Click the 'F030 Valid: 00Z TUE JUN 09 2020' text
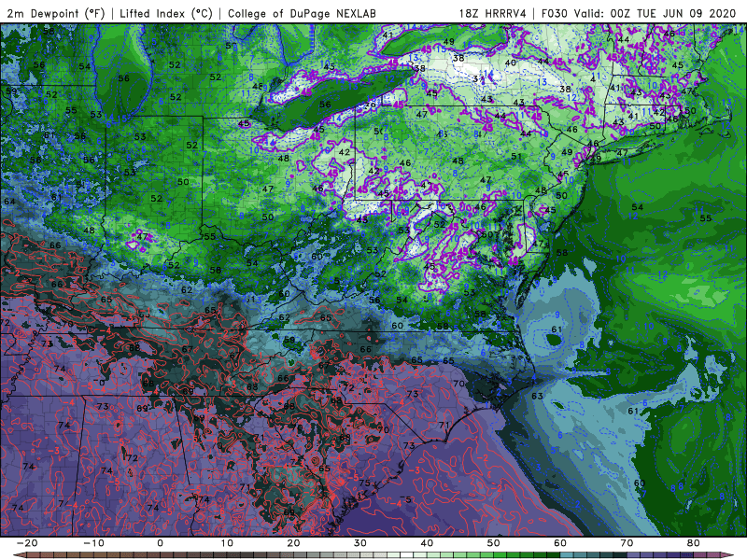The height and width of the screenshot is (560, 747). click(639, 13)
